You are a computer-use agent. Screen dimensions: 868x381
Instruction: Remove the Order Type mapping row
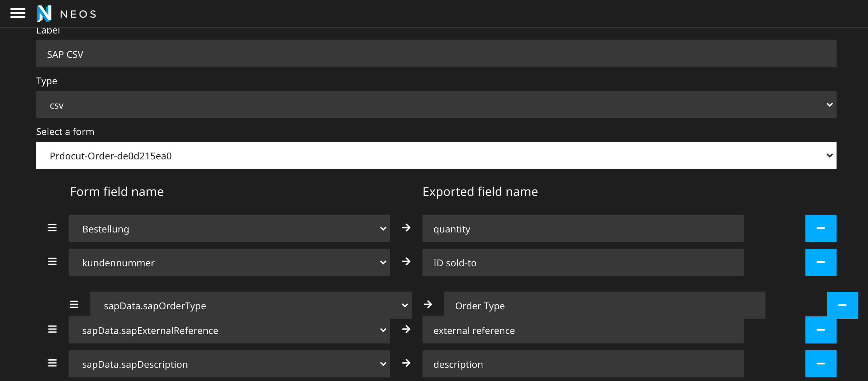(842, 305)
